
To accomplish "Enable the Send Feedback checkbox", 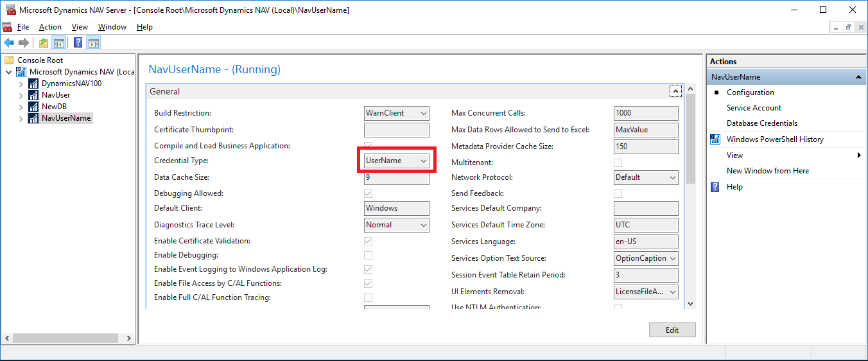I will coord(618,193).
